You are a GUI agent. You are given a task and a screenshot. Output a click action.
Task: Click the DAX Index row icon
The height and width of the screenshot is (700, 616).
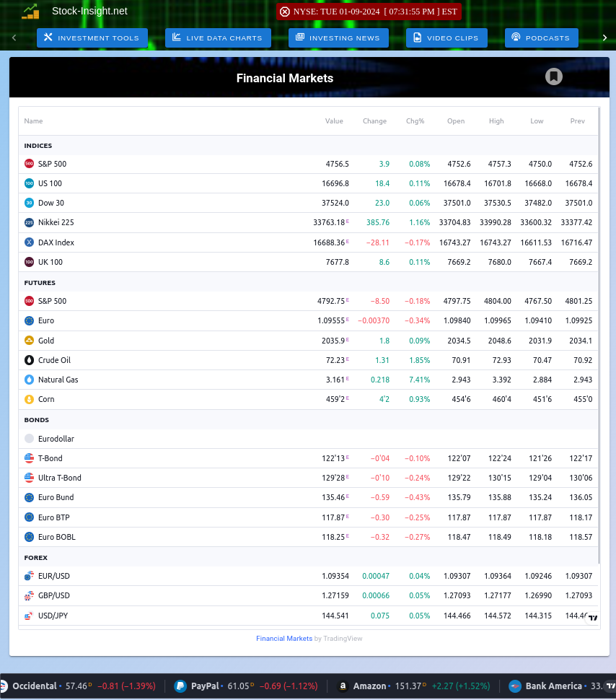[29, 242]
